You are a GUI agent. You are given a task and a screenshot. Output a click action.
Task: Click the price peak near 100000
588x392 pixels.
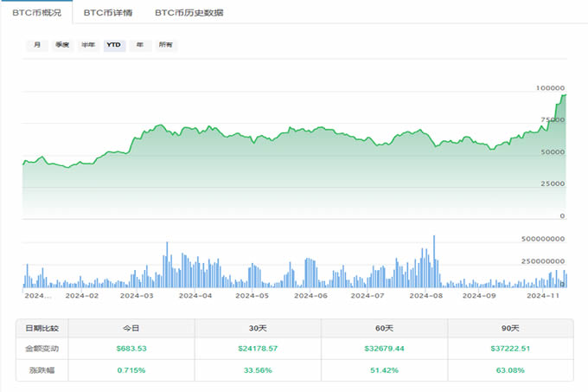[x=564, y=94]
